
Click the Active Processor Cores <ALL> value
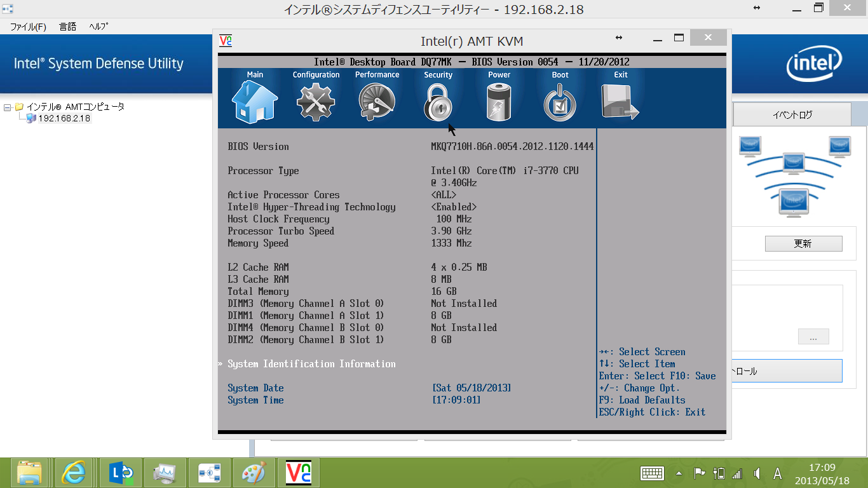[444, 195]
